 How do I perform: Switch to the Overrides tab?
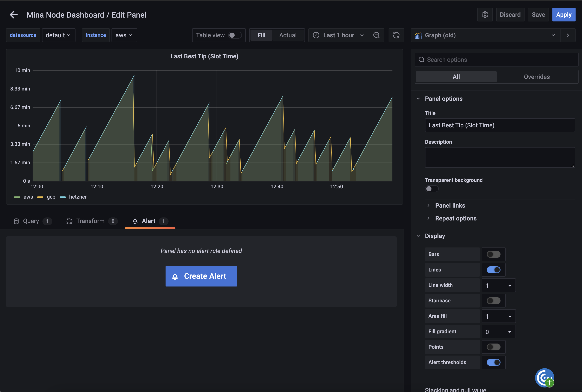point(537,77)
